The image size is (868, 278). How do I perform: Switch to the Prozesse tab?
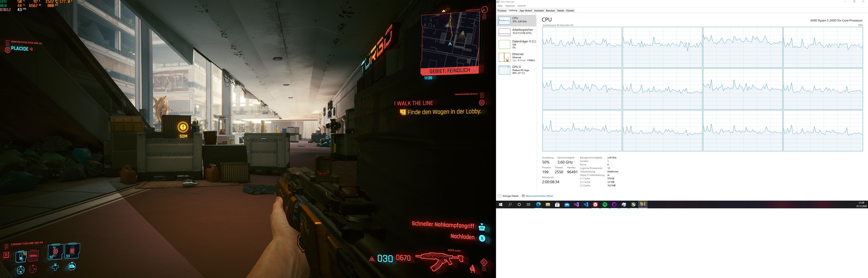pyautogui.click(x=502, y=11)
